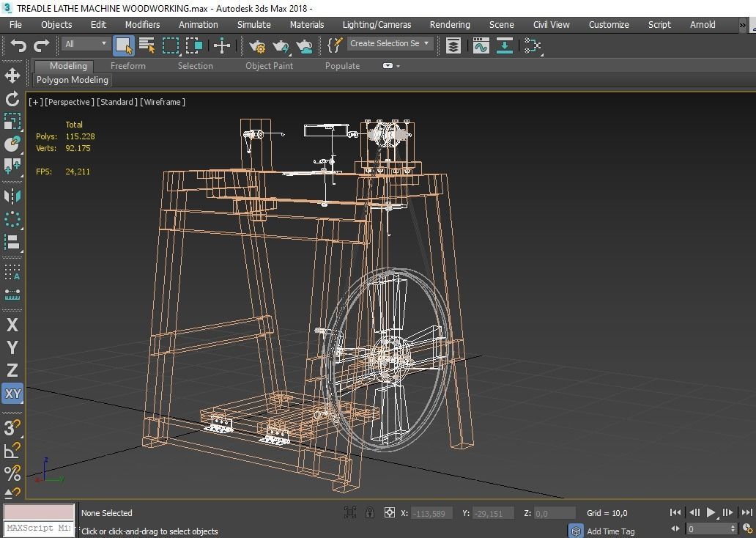Click the X coordinate field
This screenshot has width=756, height=538.
pos(432,513)
